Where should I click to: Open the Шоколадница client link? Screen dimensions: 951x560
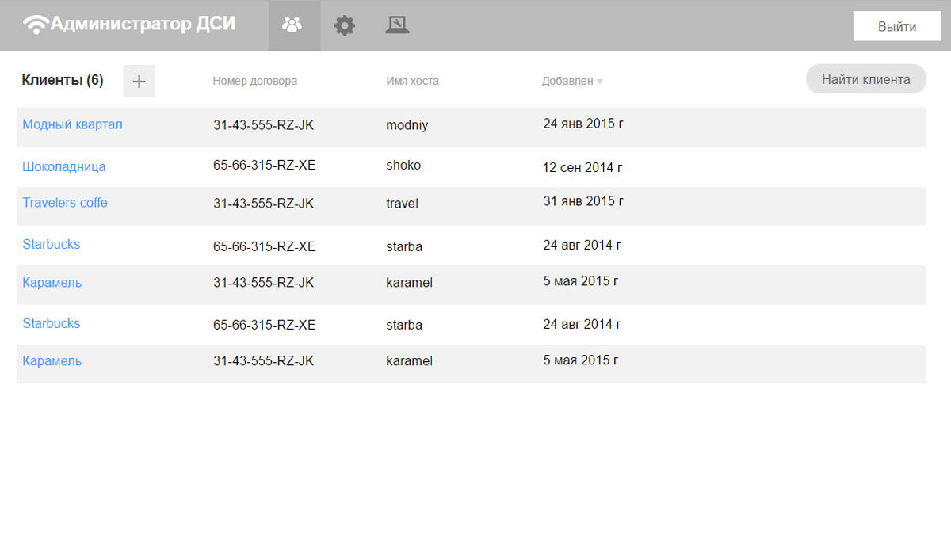click(63, 166)
